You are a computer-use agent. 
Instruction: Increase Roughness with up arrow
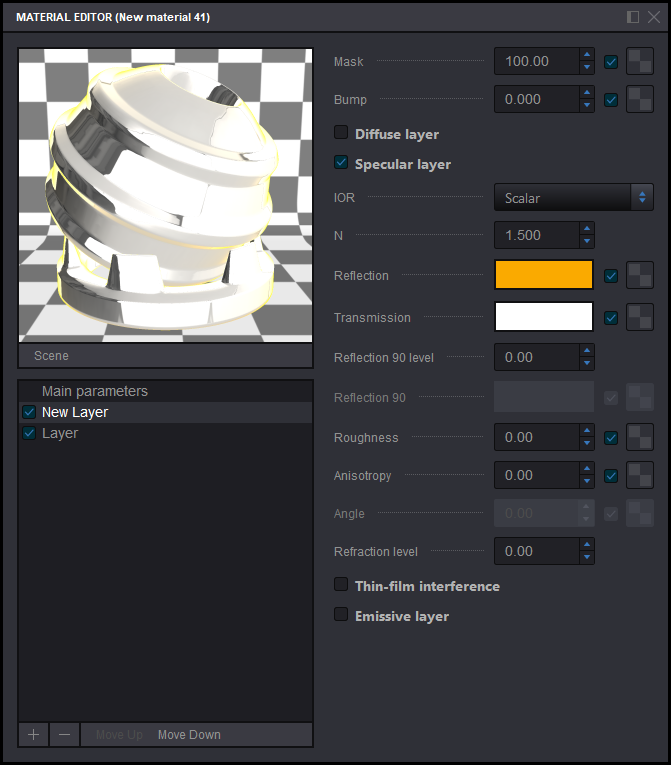(587, 430)
